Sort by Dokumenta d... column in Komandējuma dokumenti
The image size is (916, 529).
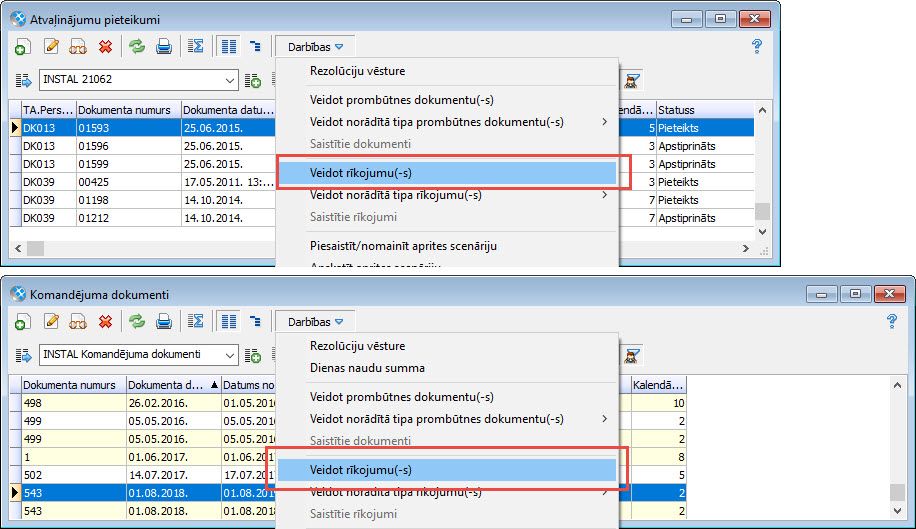(174, 385)
